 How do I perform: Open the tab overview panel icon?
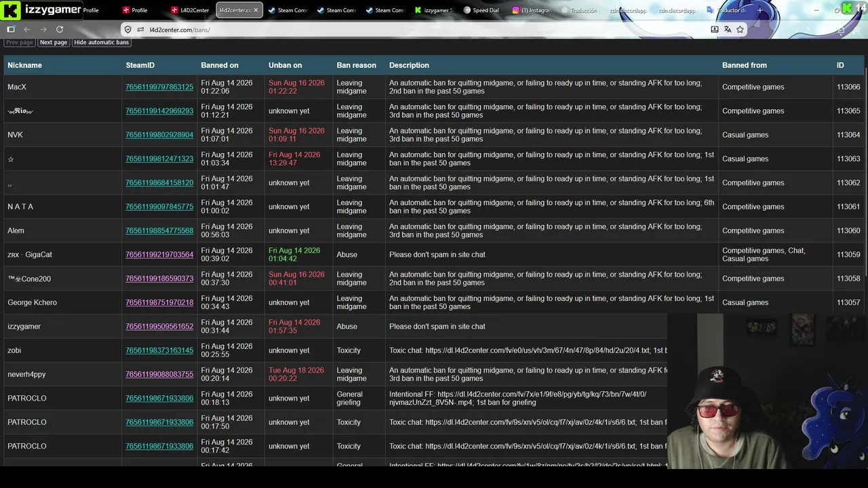(11, 30)
